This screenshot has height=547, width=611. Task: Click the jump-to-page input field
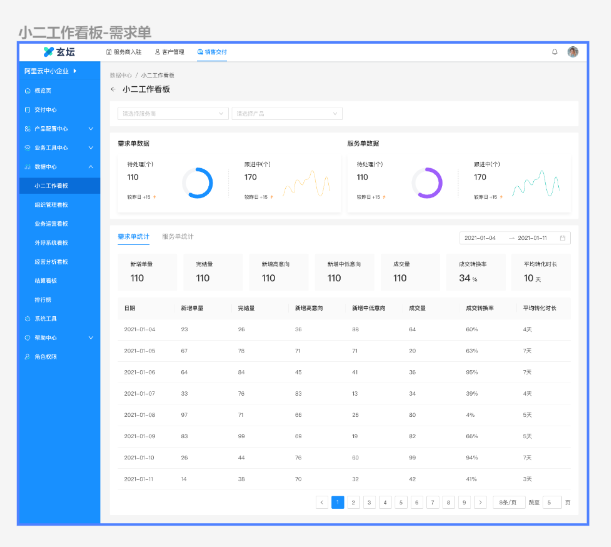552,503
